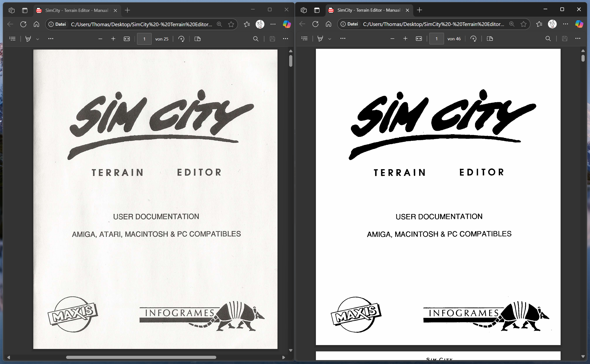Image resolution: width=590 pixels, height=364 pixels.
Task: Open tab actions menu in right window
Action: click(x=317, y=10)
